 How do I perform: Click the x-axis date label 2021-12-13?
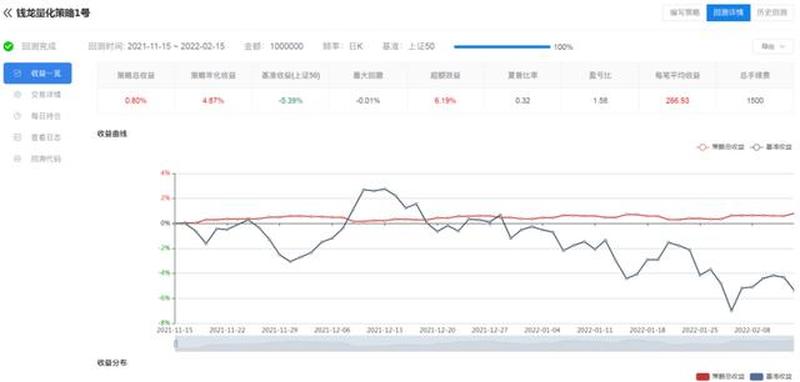[385, 330]
